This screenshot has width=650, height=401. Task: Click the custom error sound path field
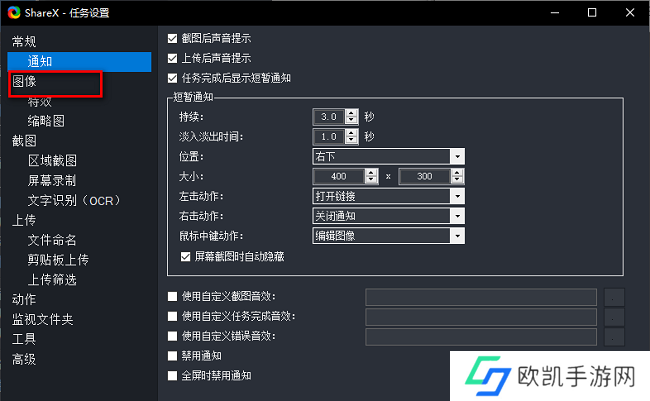pos(481,337)
